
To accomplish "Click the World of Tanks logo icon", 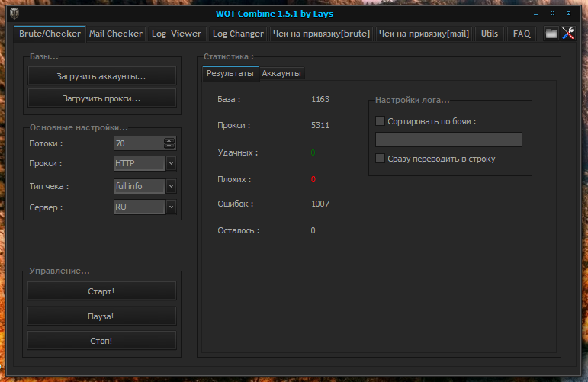I will 14,14.
